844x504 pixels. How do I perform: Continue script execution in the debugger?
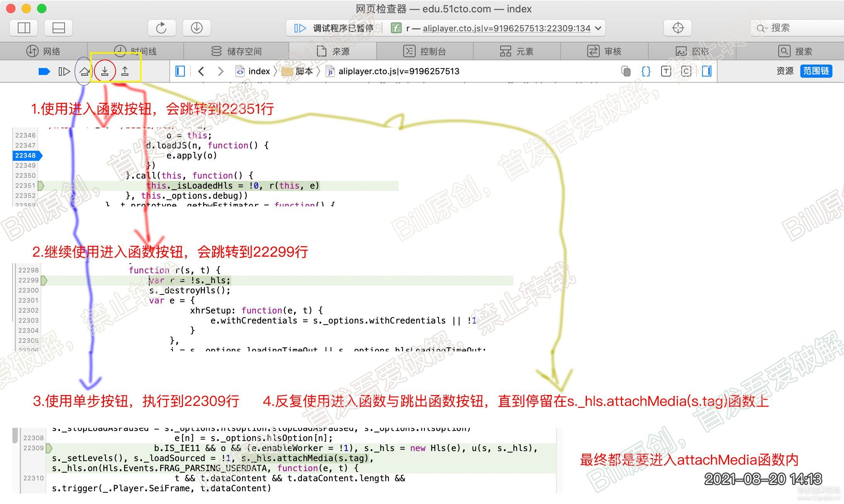pyautogui.click(x=64, y=71)
